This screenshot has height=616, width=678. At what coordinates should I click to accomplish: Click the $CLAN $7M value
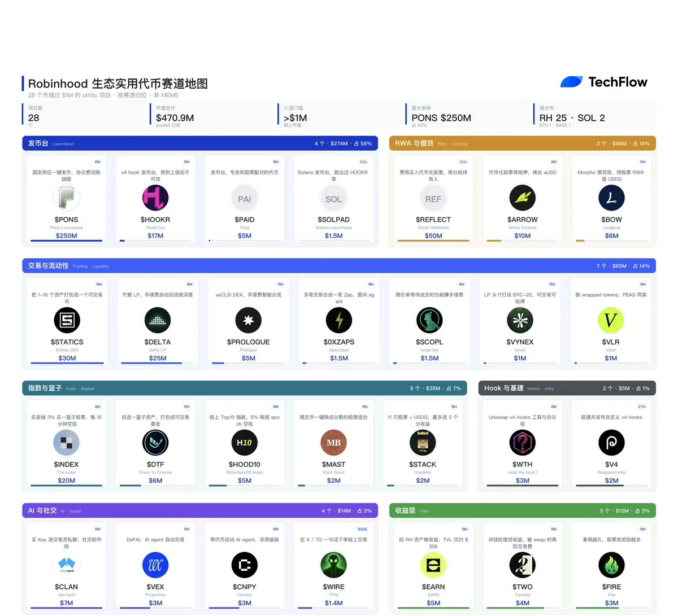66,603
